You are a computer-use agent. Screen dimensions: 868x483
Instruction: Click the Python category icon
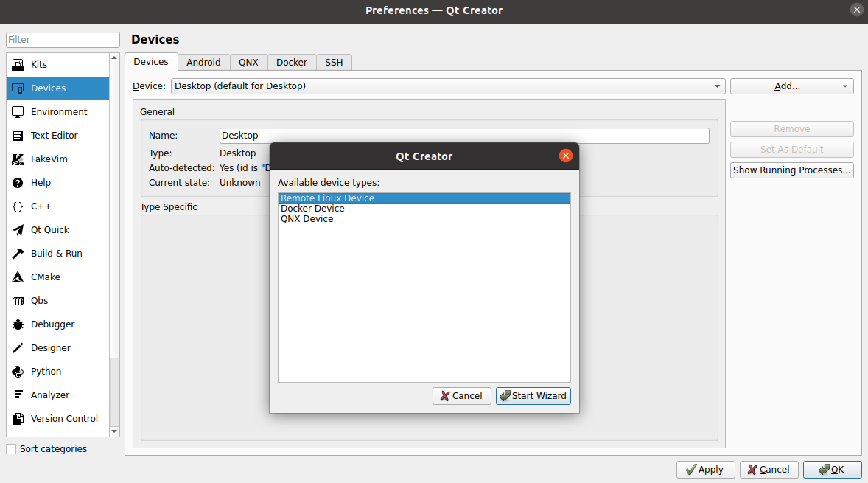(18, 372)
